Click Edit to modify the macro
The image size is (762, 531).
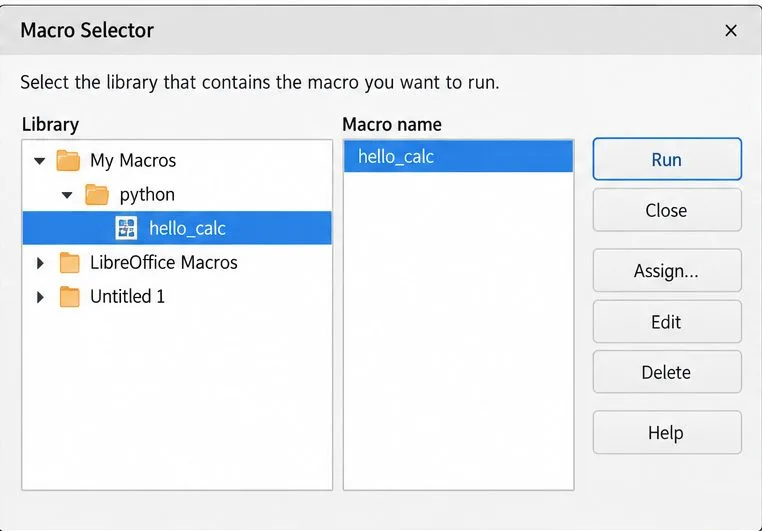(x=667, y=322)
